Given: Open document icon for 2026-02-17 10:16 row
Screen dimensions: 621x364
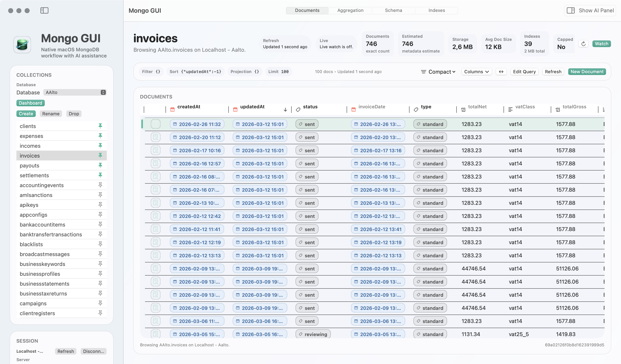Looking at the screenshot, I should (x=155, y=150).
